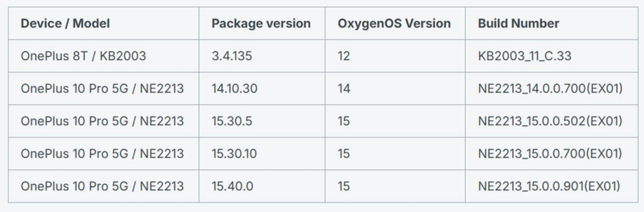This screenshot has height=212, width=644.
Task: Click build NE2213_15.0.0.901(EX01)
Action: tap(549, 186)
